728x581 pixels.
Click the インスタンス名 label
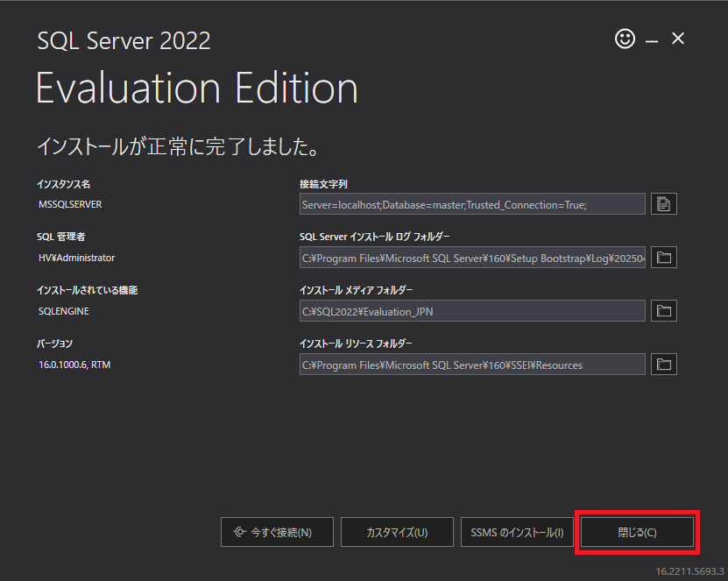[x=64, y=184]
